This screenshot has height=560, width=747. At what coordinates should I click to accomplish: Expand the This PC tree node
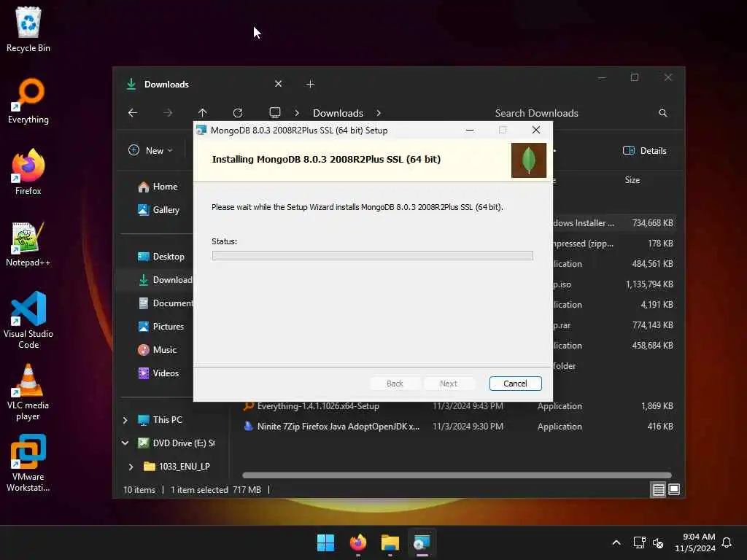click(125, 420)
